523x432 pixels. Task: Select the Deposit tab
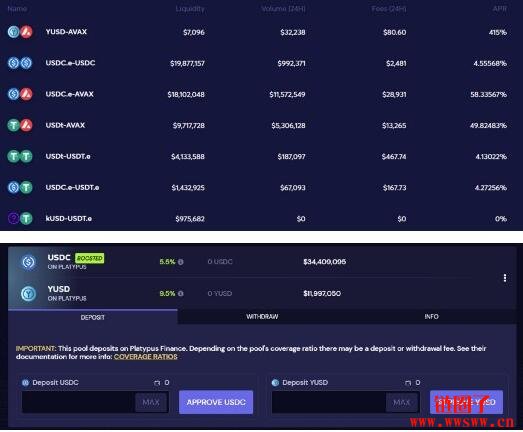pos(93,317)
